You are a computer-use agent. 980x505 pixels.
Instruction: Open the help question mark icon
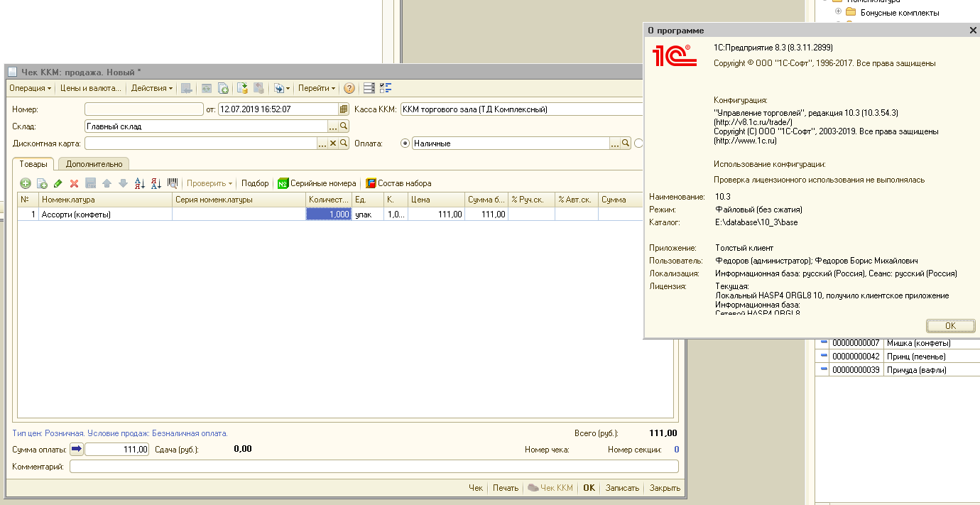point(349,89)
